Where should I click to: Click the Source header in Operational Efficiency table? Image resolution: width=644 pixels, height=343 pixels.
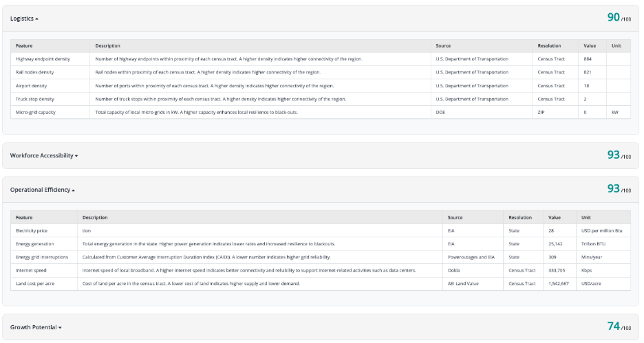coord(455,218)
